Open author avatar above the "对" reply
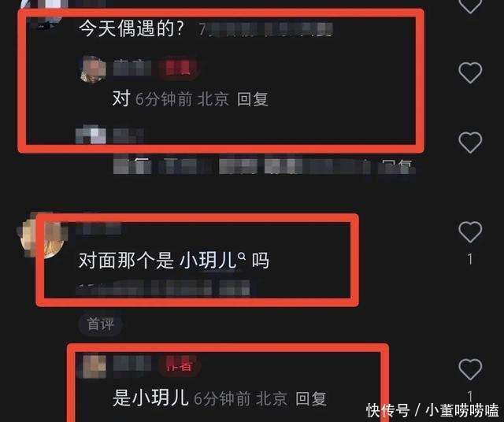504x422 pixels. pyautogui.click(x=93, y=69)
